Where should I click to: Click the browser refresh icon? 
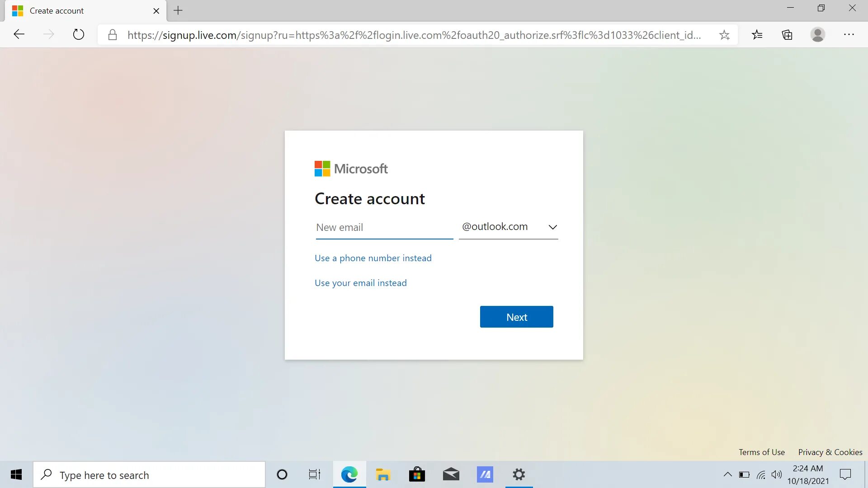point(79,34)
